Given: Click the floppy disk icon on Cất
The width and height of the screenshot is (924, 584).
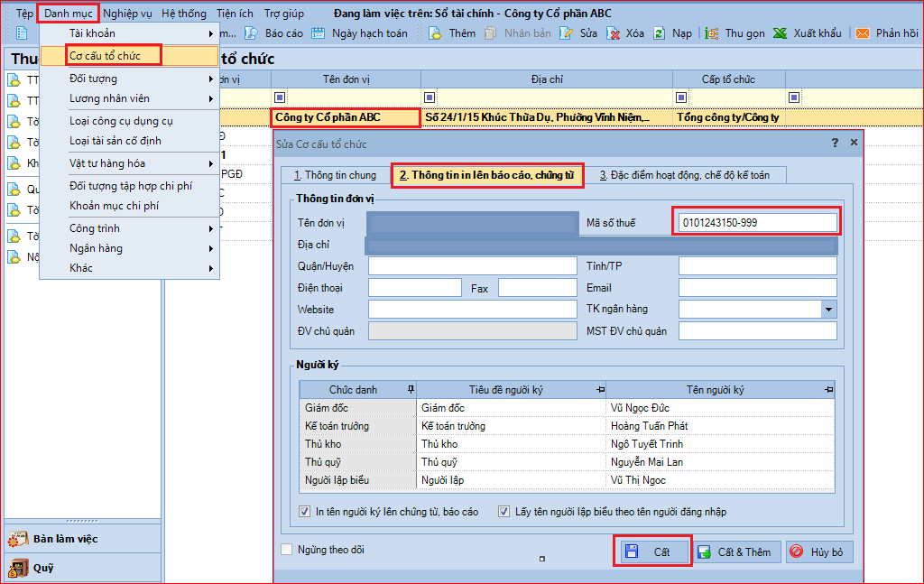Looking at the screenshot, I should tap(632, 552).
